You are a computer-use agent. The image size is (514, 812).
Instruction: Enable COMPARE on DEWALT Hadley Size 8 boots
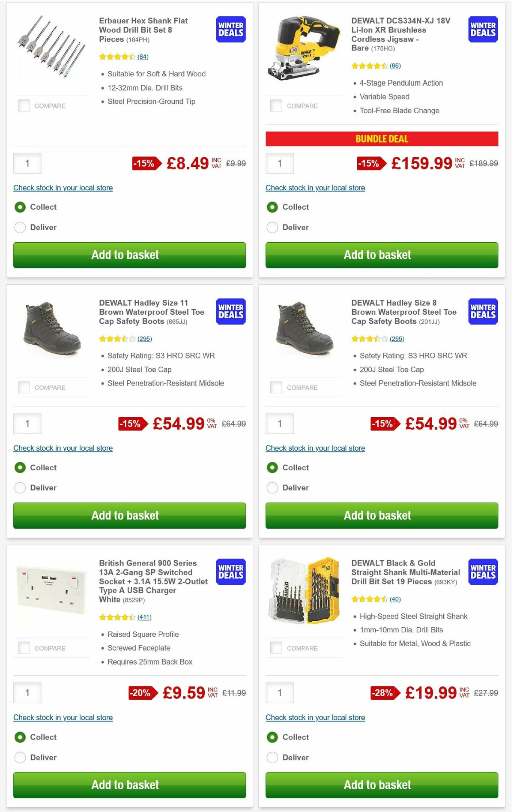(x=276, y=387)
